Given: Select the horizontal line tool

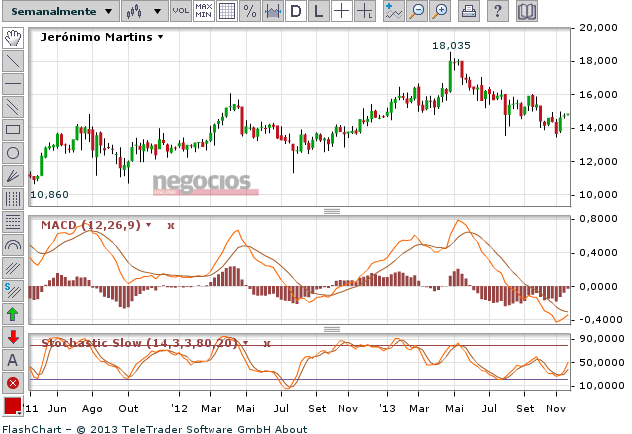Looking at the screenshot, I should click(x=13, y=84).
